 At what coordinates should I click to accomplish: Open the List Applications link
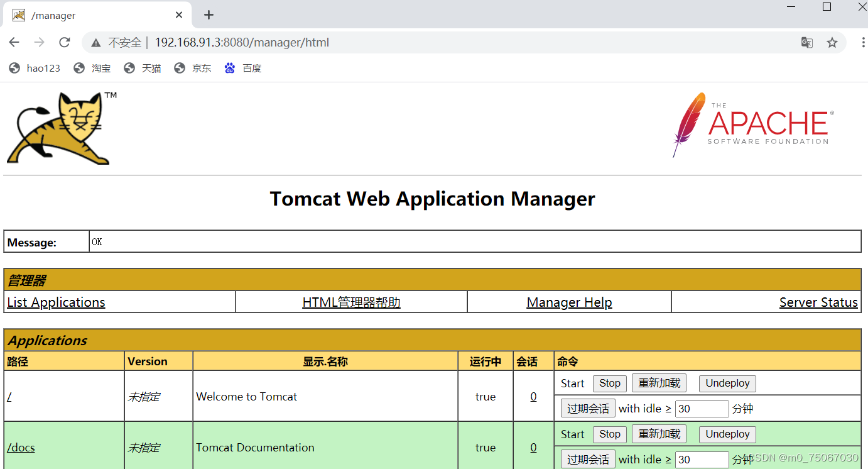56,302
